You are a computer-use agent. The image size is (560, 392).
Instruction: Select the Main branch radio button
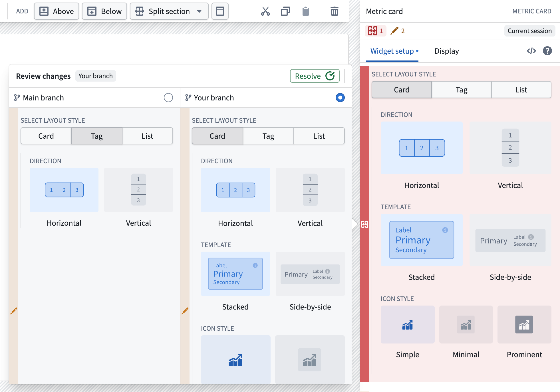point(168,98)
